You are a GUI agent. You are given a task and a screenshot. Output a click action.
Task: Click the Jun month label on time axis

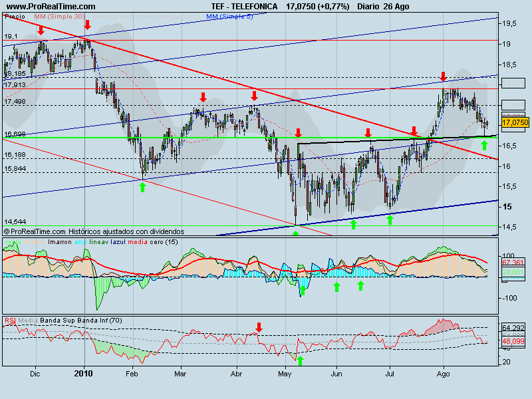[x=336, y=374]
